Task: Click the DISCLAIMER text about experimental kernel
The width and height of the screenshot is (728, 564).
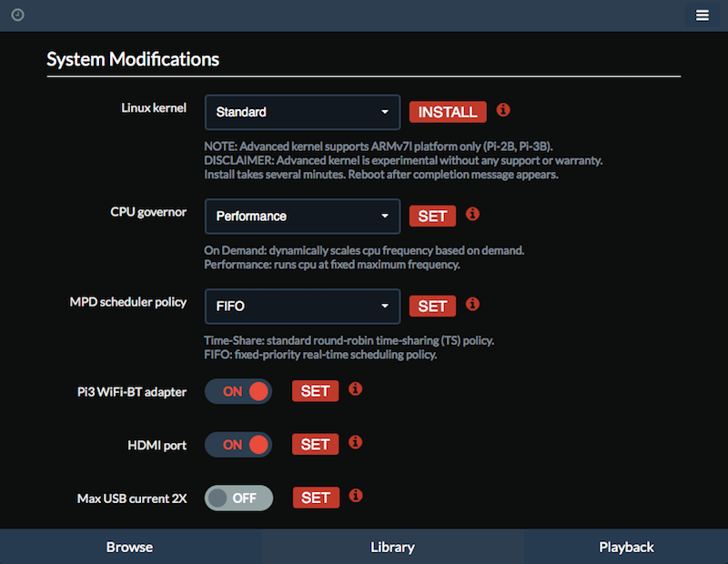Action: click(x=403, y=161)
